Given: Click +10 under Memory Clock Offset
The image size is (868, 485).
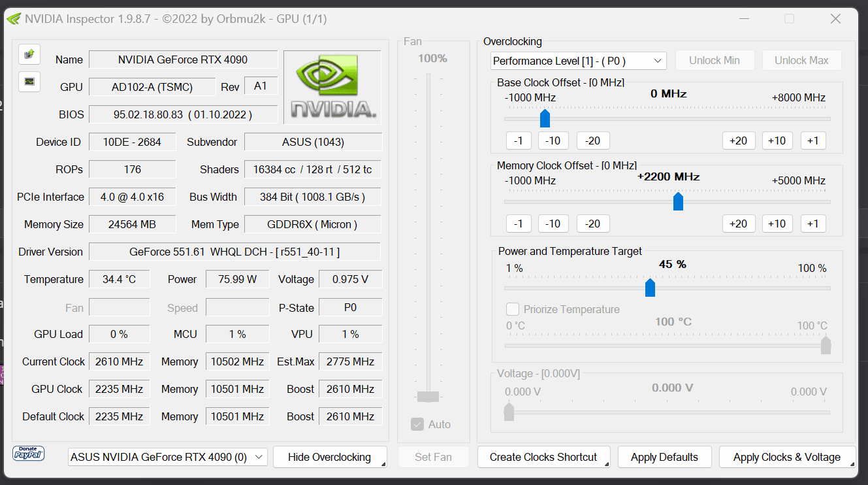Looking at the screenshot, I should pyautogui.click(x=777, y=224).
